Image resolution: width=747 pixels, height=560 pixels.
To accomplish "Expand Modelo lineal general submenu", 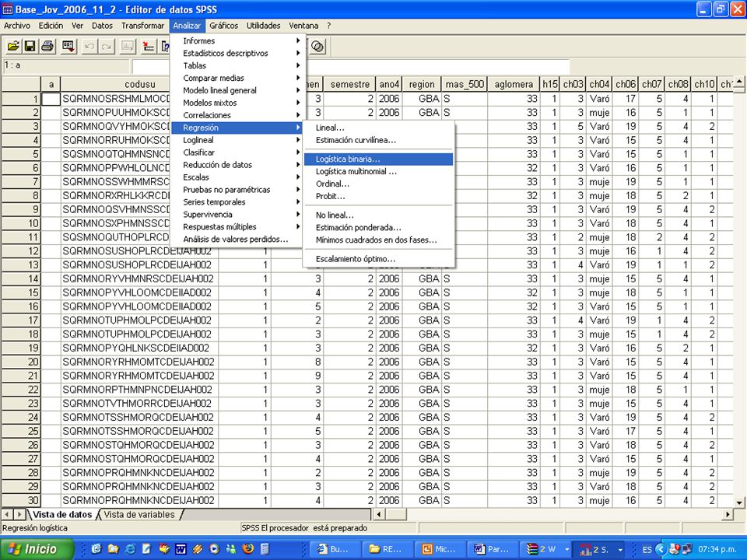I will (x=237, y=90).
